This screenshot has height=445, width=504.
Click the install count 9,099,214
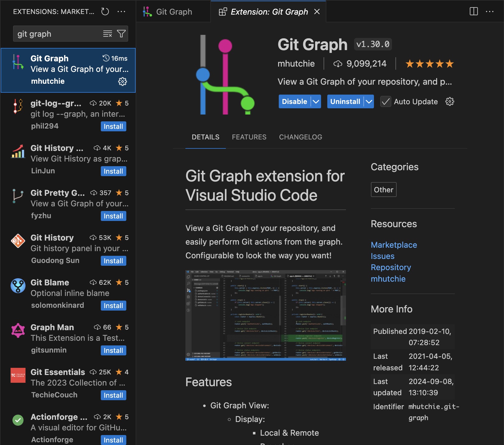click(360, 64)
